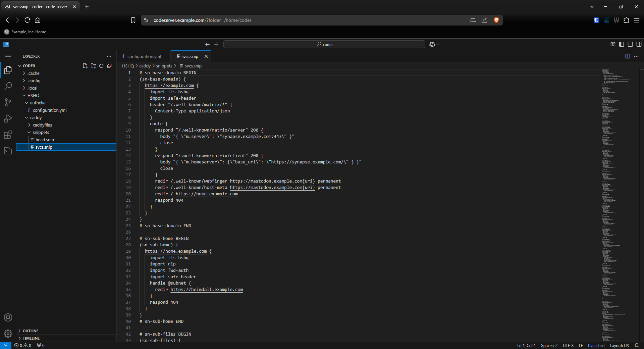Expand the OUTLINE section

click(x=31, y=331)
